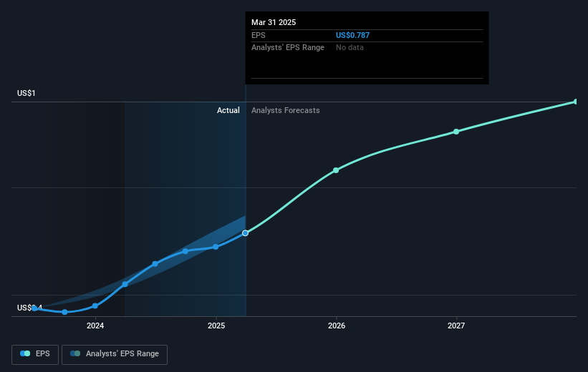Click the 2027 x-axis label
Image resolution: width=588 pixels, height=372 pixels.
(456, 326)
